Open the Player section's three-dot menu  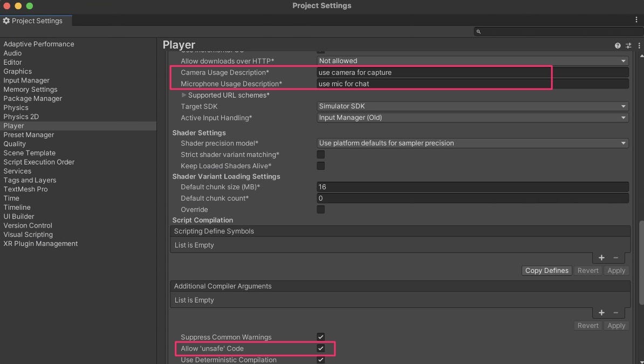639,46
